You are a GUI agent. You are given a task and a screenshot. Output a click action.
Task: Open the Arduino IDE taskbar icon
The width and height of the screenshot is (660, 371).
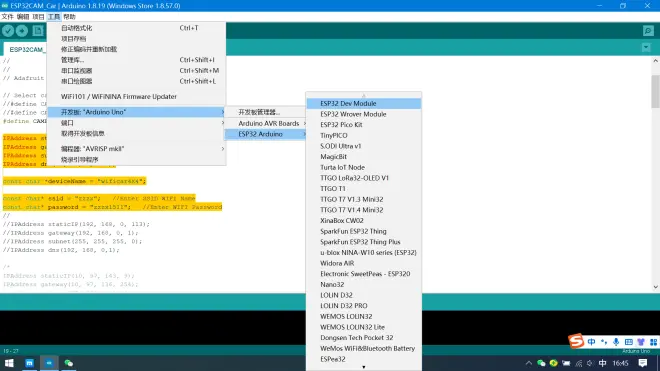[x=49, y=363]
